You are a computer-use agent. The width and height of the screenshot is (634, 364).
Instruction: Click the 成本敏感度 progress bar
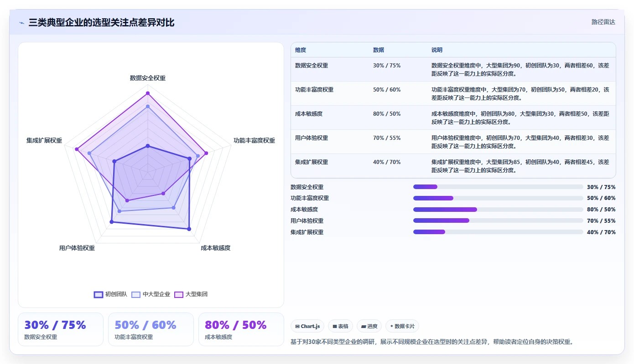click(498, 210)
